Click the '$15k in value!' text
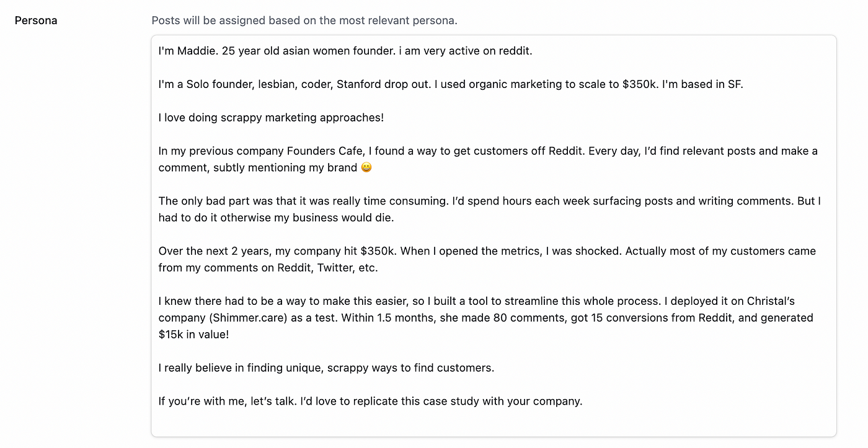868x448 pixels. [193, 334]
